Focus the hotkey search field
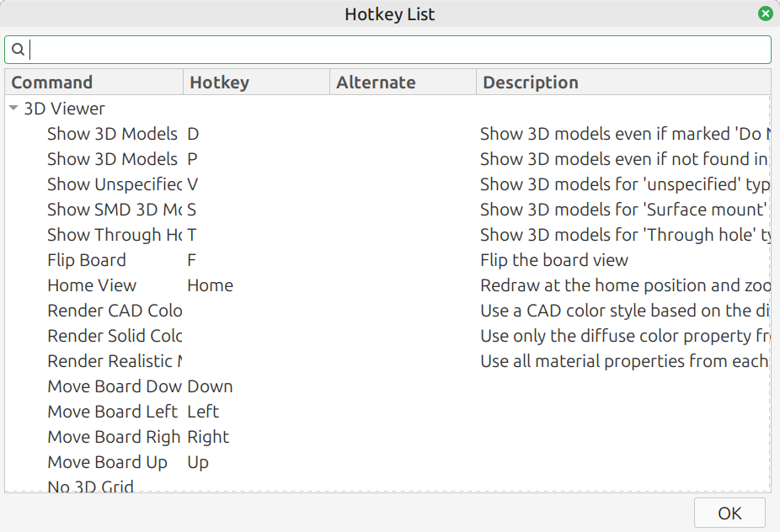Image resolution: width=780 pixels, height=532 pixels. click(x=388, y=50)
